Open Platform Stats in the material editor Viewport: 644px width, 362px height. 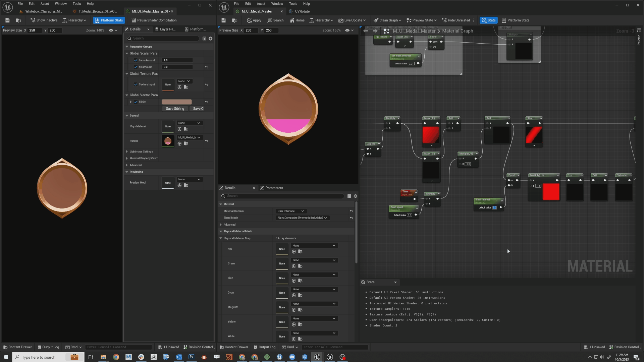click(515, 20)
